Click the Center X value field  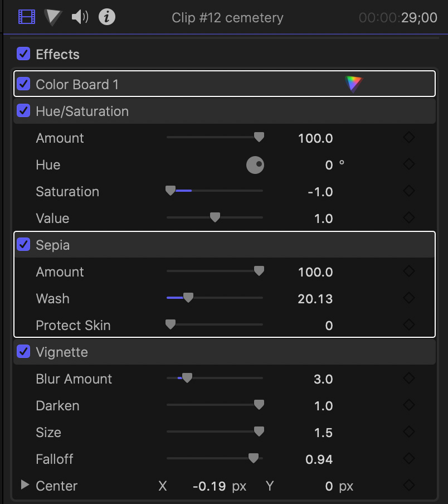[210, 486]
